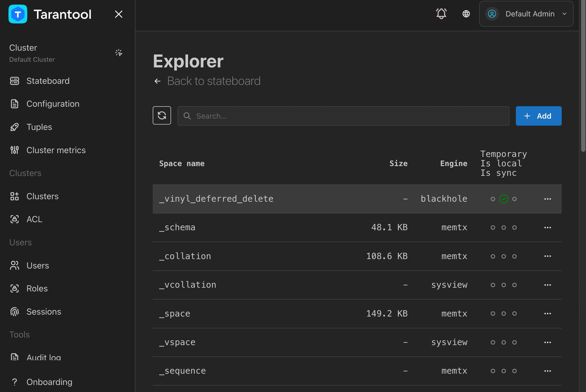This screenshot has width=586, height=392.
Task: Select the _sequence space name
Action: (183, 371)
